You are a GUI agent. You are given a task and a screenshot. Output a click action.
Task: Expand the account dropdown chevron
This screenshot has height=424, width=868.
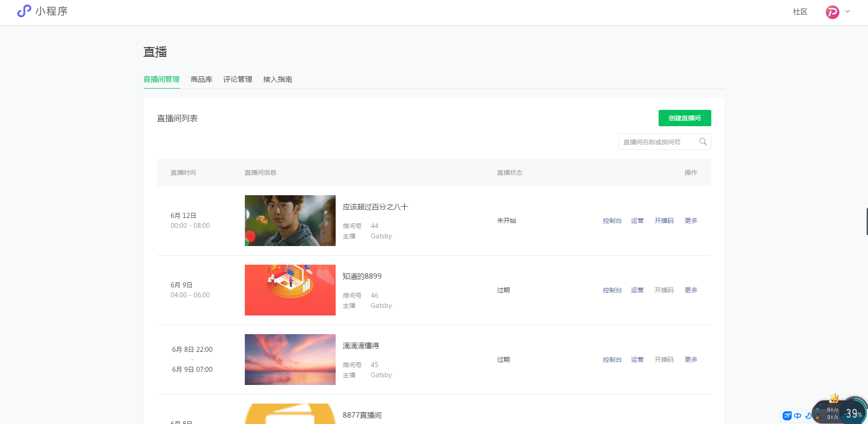pos(848,12)
